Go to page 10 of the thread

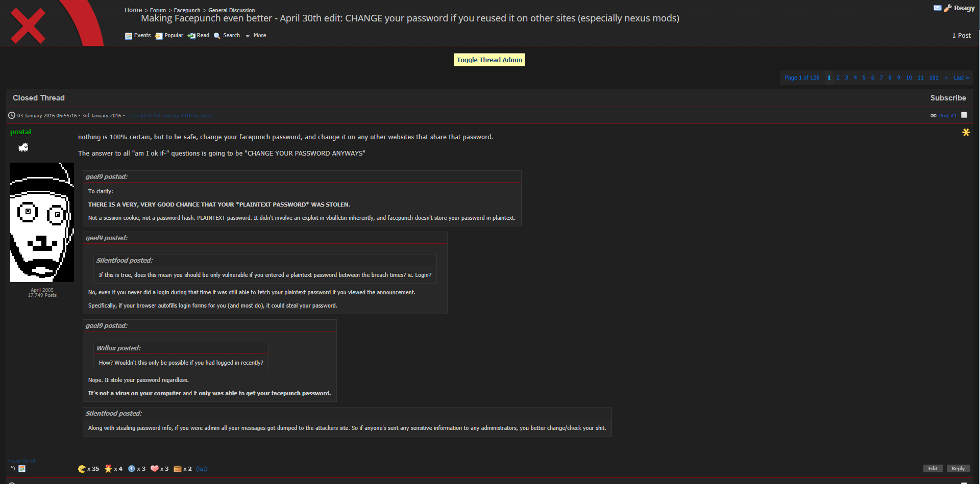(909, 78)
